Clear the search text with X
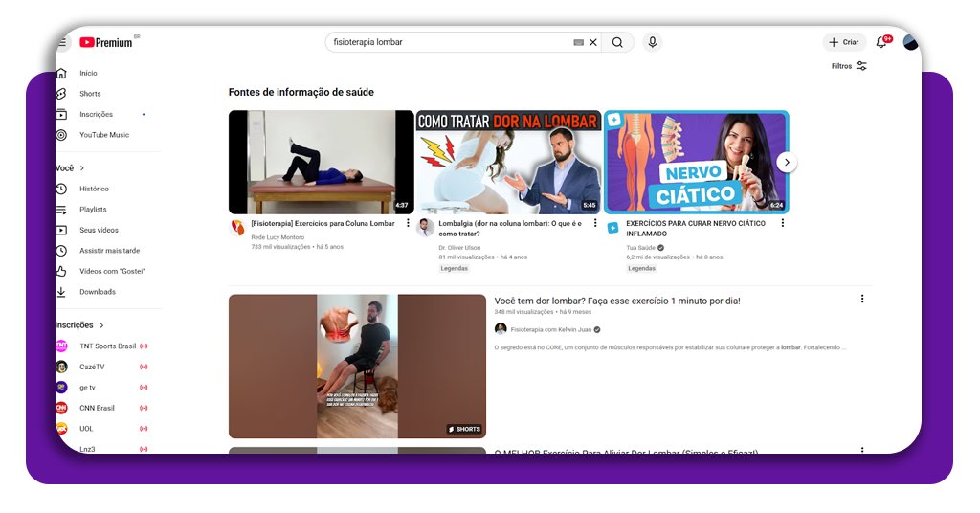The height and width of the screenshot is (513, 980). point(593,42)
